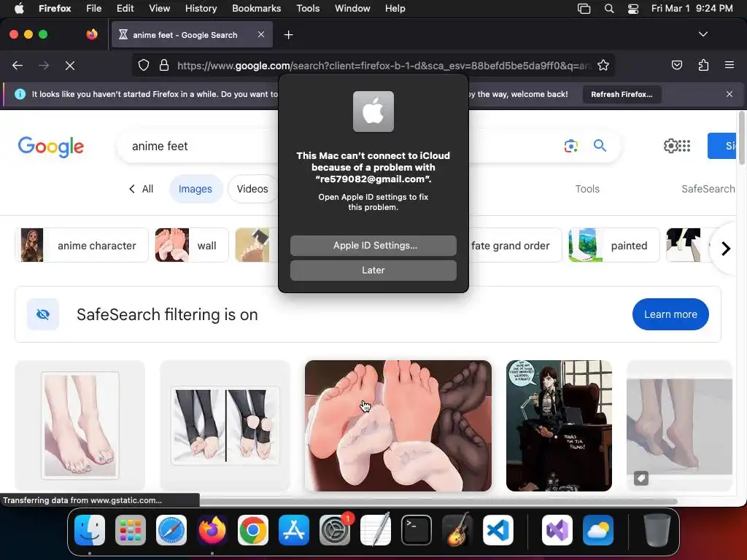Launch Google Chrome from the Dock
This screenshot has width=747, height=560.
pyautogui.click(x=253, y=530)
